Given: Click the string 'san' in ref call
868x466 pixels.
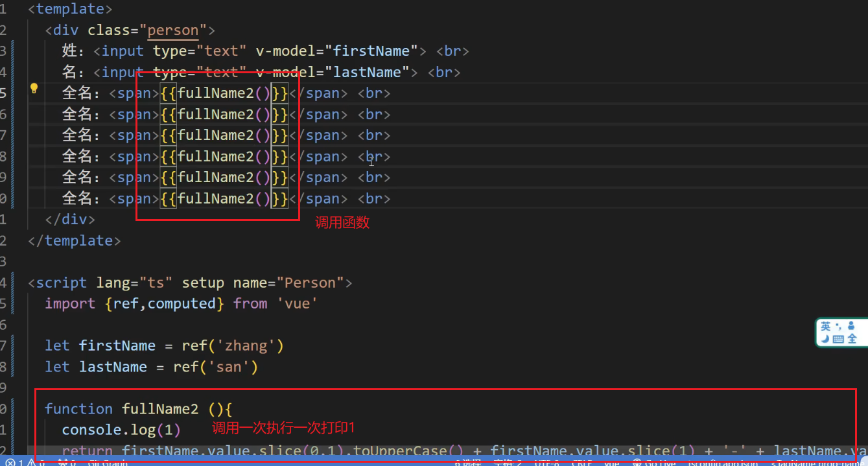Looking at the screenshot, I should 228,367.
